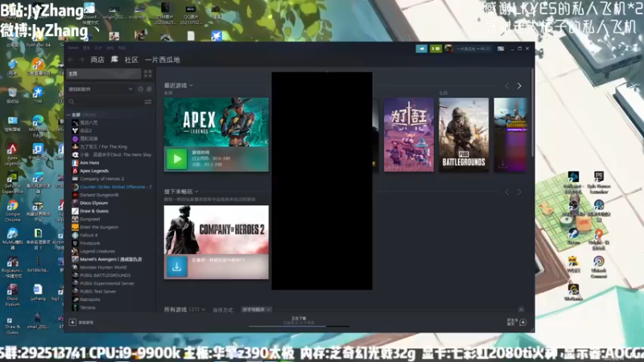This screenshot has height=362, width=644.
Task: Open the PUBG Battlegrounds cover thumbnail
Action: (x=464, y=134)
